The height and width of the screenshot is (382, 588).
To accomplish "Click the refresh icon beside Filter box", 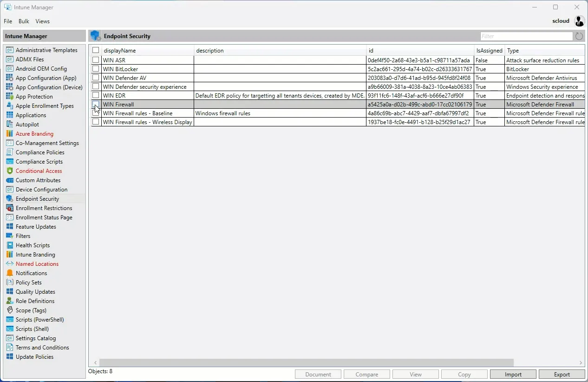I will (x=579, y=36).
